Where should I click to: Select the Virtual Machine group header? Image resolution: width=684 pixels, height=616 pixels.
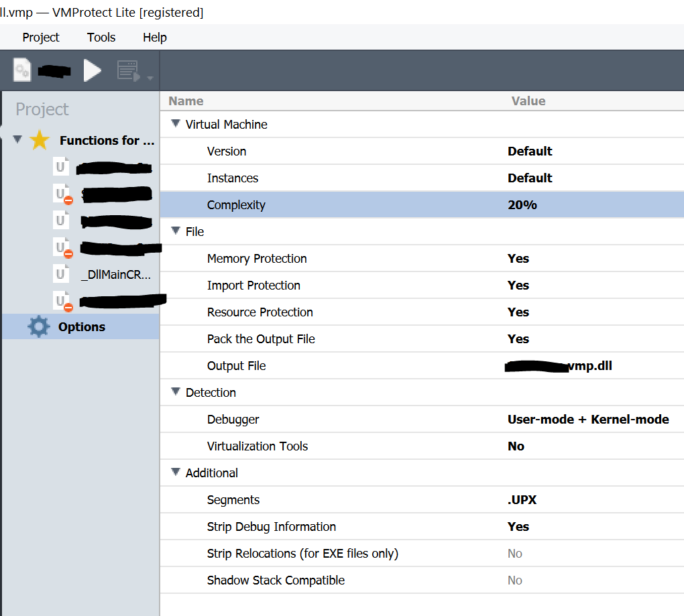(x=227, y=125)
